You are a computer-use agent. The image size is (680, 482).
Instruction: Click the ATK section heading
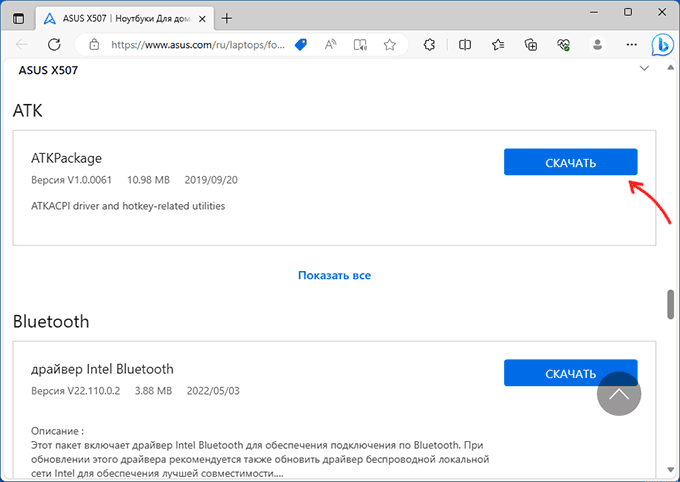pos(28,111)
